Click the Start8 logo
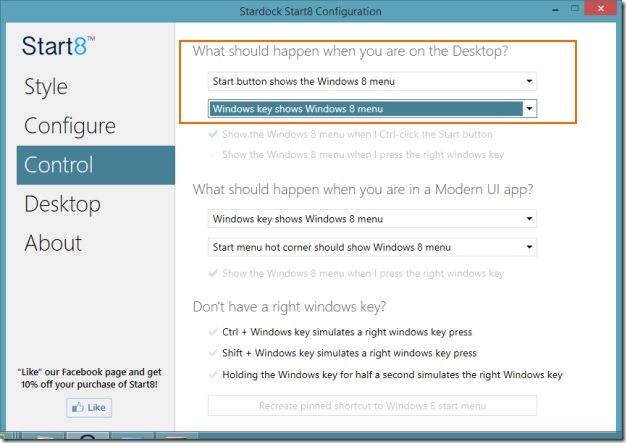626x443 pixels. coord(58,46)
